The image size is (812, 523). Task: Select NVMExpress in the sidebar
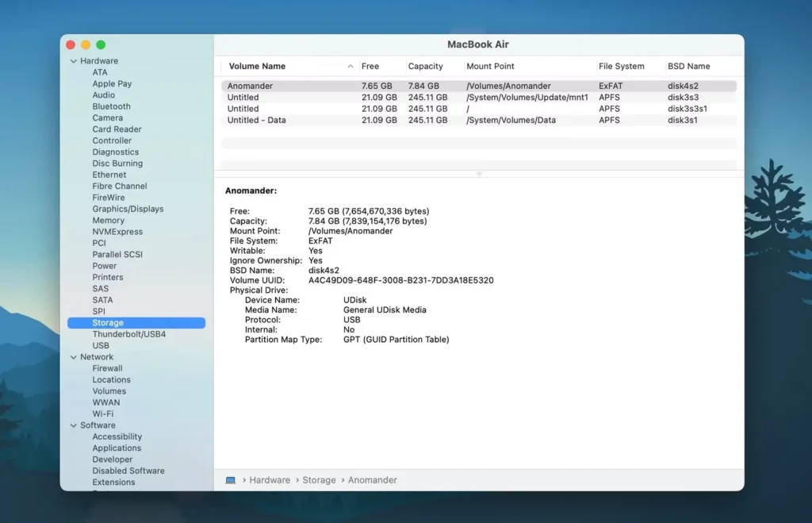click(117, 233)
